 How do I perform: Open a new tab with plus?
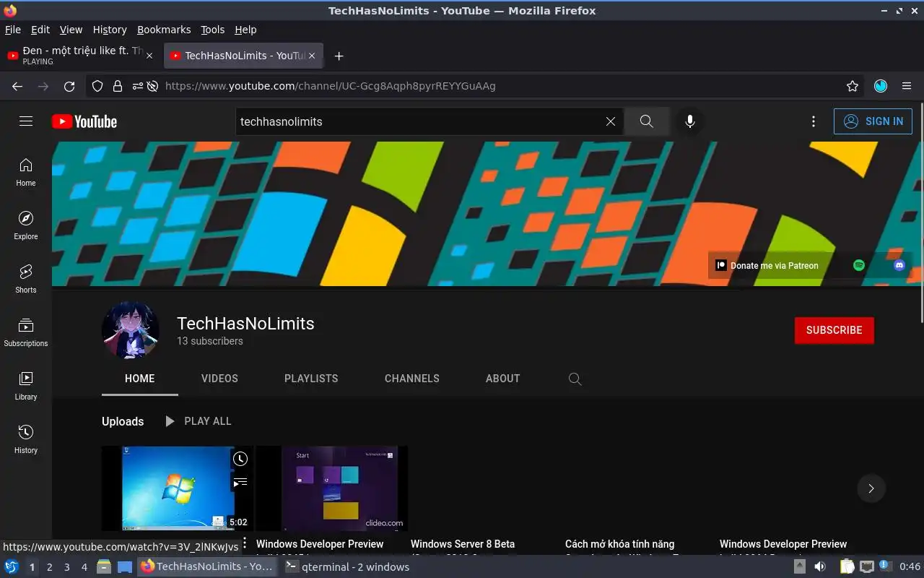pos(339,56)
